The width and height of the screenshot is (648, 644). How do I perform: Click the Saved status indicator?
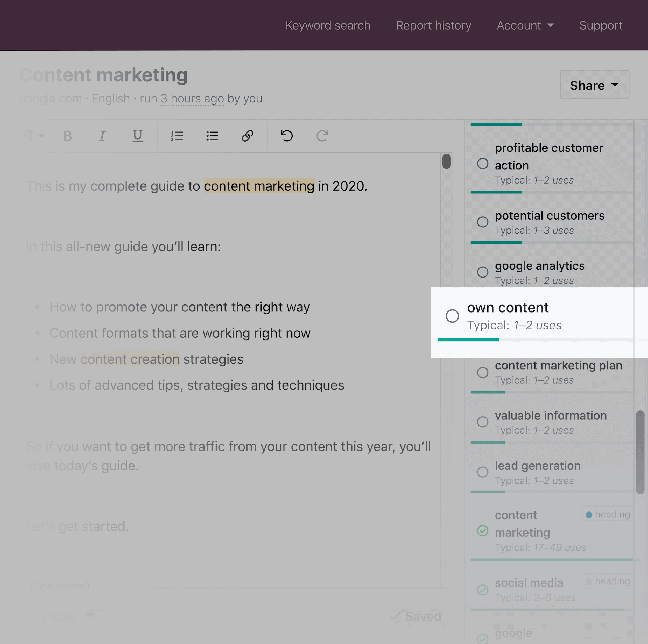[415, 616]
